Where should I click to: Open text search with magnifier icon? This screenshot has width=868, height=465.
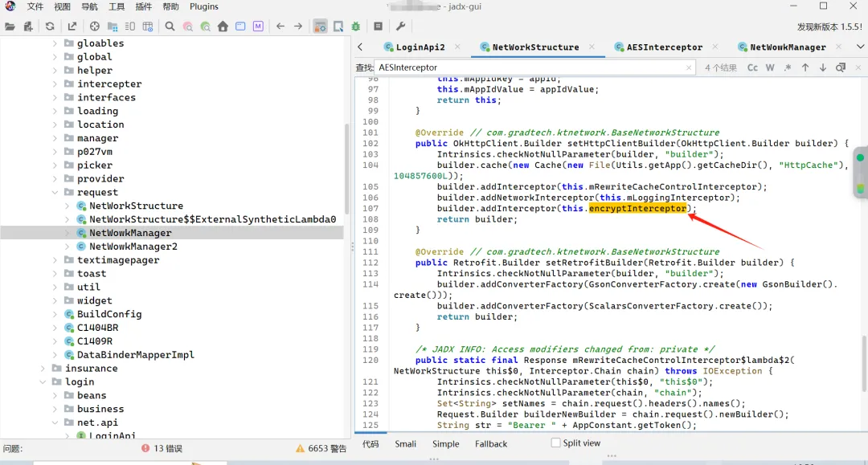tap(170, 27)
